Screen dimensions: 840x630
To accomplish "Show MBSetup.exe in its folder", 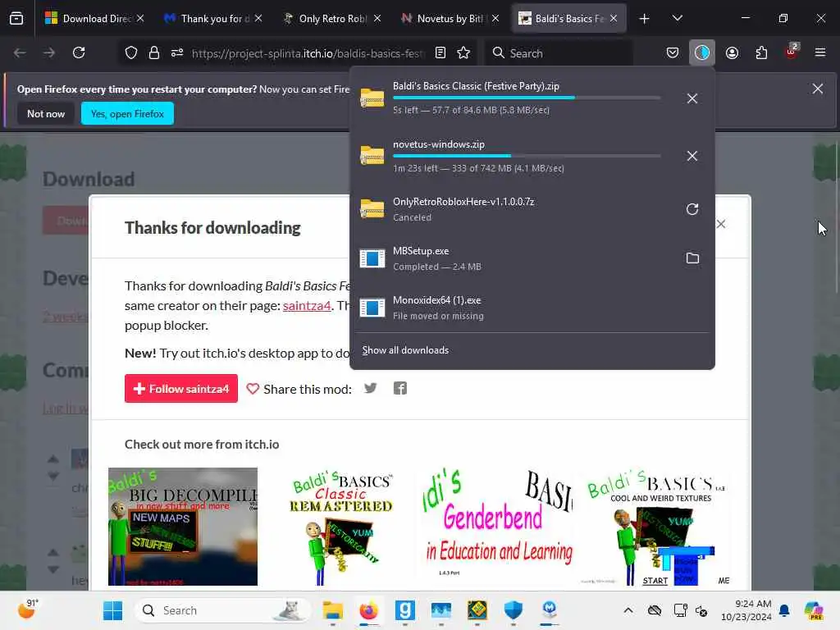I will tap(692, 258).
